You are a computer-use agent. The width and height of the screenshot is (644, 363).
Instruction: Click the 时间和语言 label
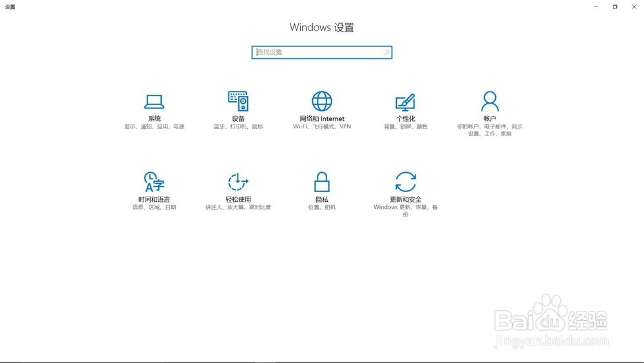click(154, 199)
